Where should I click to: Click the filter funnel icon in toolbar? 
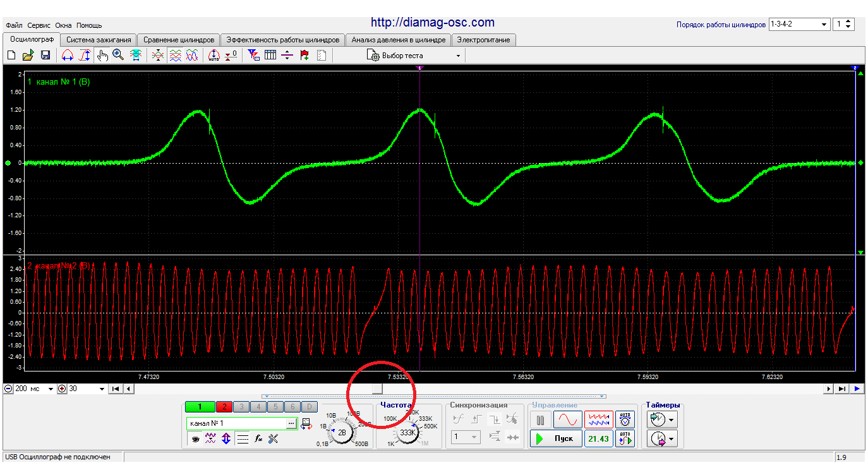tap(254, 56)
